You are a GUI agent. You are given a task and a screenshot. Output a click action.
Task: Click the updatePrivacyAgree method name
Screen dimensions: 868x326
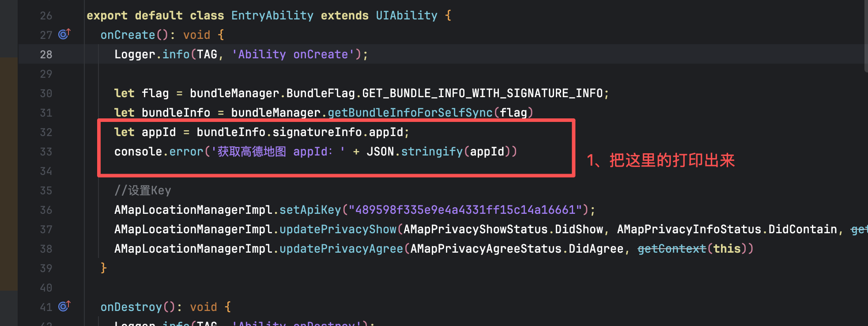(341, 249)
